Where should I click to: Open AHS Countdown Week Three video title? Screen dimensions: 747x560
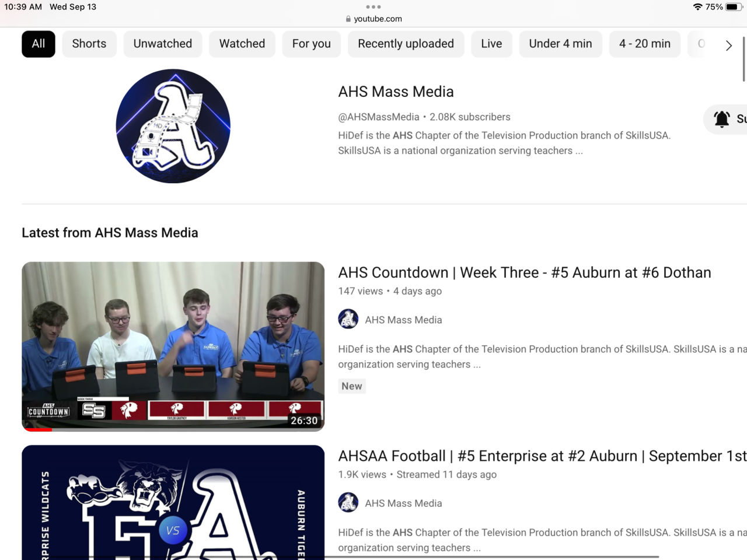tap(525, 272)
